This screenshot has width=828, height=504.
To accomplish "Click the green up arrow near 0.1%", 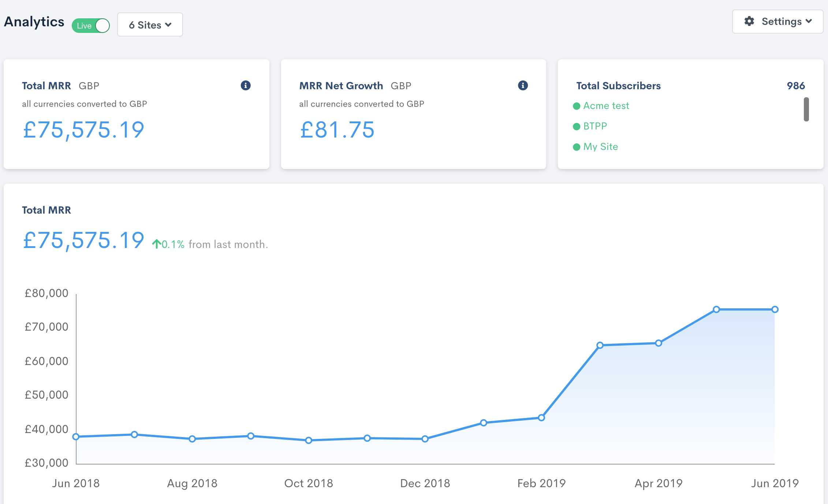I will (x=157, y=244).
